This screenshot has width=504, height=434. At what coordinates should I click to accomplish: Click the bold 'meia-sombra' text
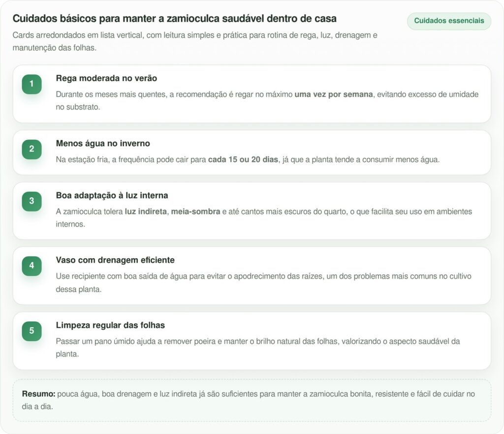click(195, 212)
